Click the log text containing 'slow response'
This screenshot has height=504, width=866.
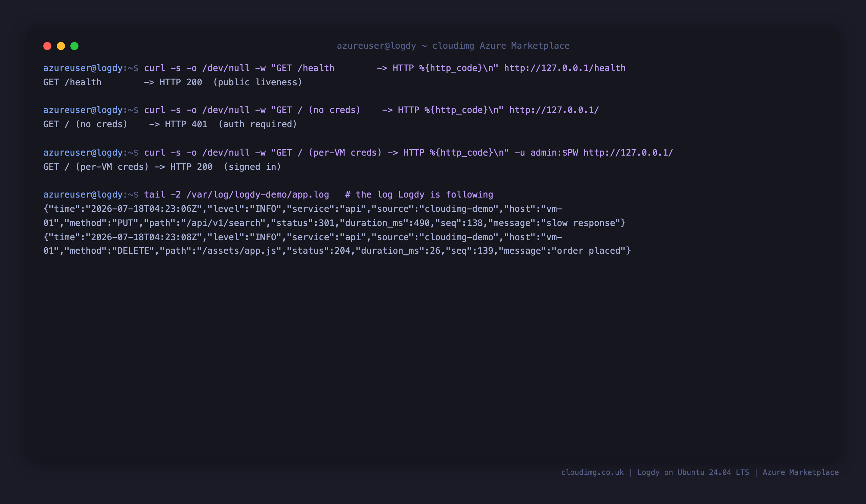[x=583, y=223]
